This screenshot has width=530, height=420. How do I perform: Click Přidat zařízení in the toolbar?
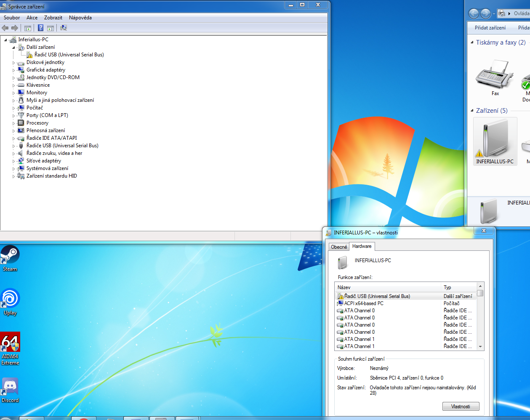tap(490, 28)
